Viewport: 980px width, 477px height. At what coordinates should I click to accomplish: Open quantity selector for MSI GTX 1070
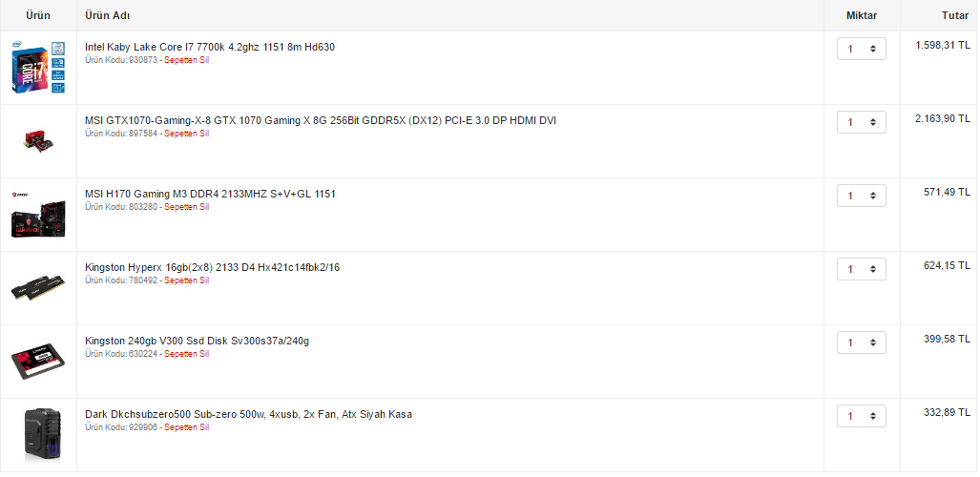click(x=862, y=122)
